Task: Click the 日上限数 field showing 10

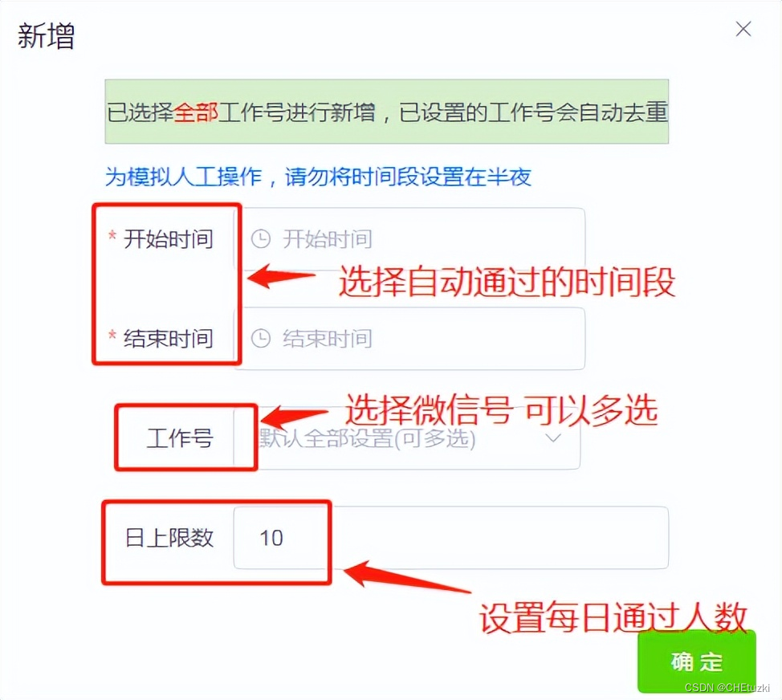Action: [451, 538]
